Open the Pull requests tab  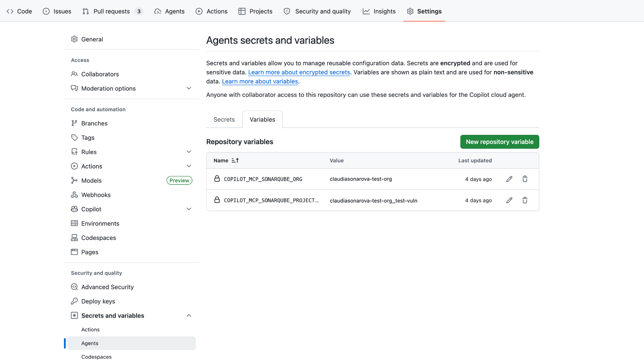(x=113, y=11)
